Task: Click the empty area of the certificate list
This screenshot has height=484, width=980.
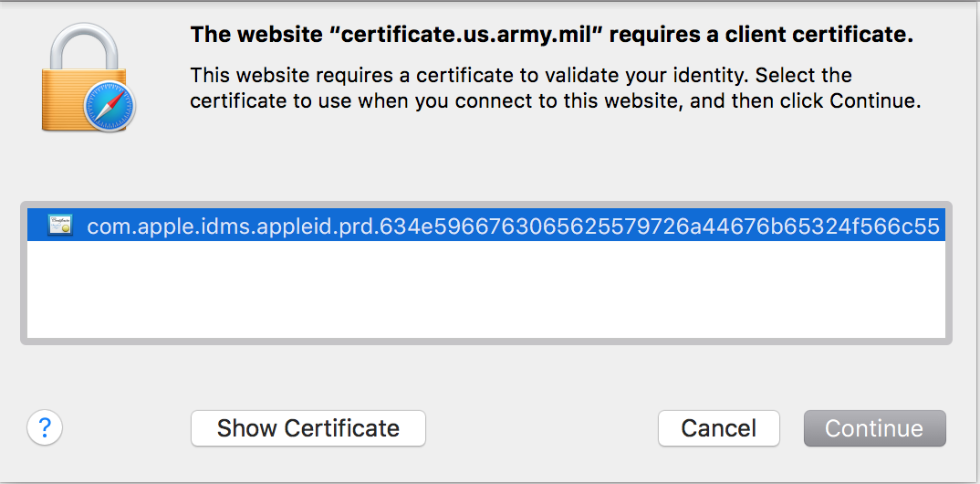Action: pos(485,292)
